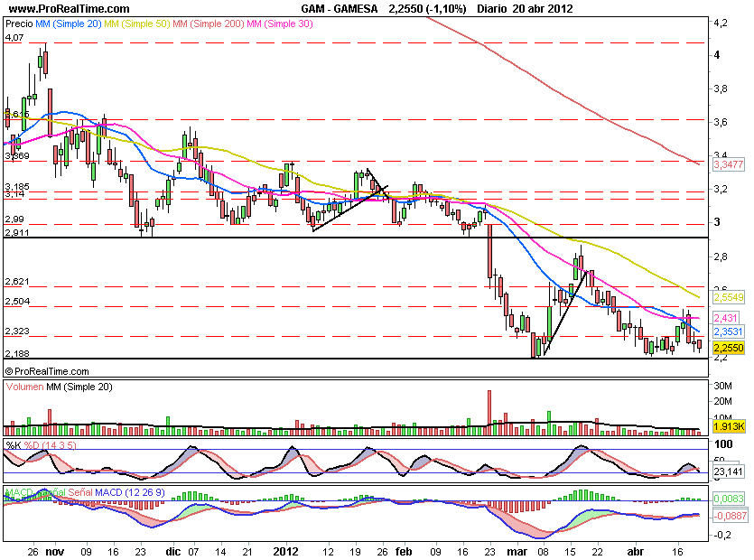Click the 2,5549 yellow moving average tag
Screen dimensions: 754x560
727,297
